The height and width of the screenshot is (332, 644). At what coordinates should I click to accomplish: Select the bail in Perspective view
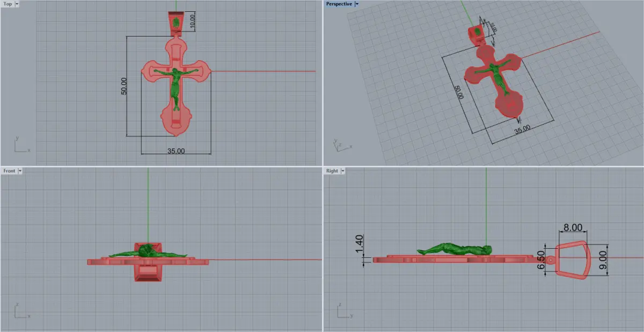point(477,35)
